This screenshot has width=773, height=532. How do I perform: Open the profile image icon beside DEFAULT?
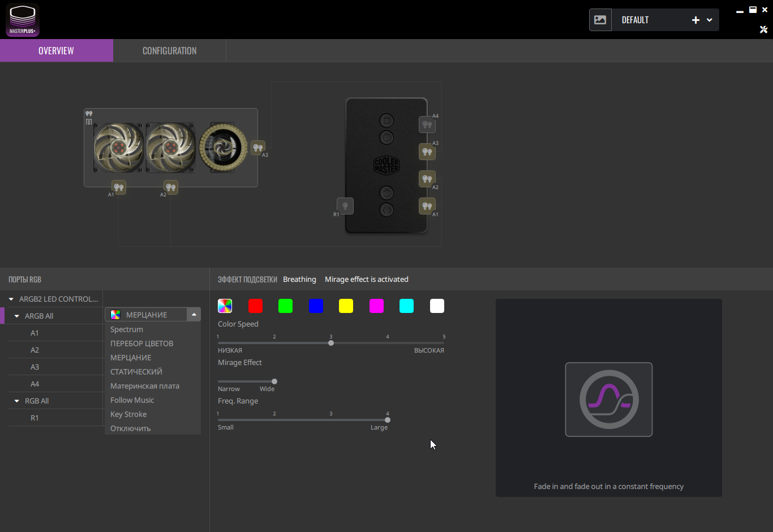600,20
